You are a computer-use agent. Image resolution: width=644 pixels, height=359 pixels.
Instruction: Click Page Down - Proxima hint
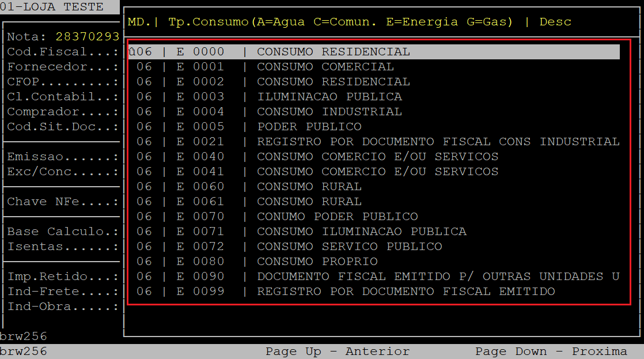551,352
